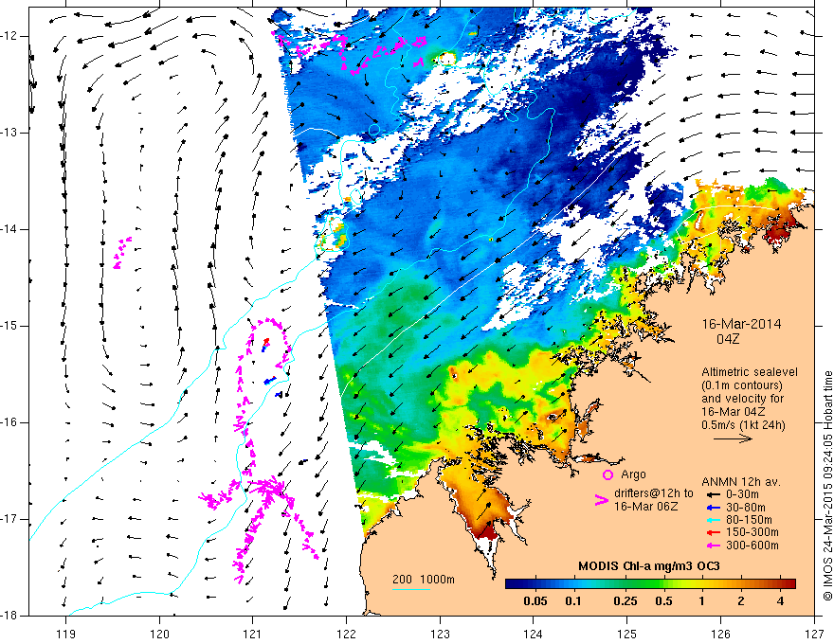834x644 pixels.
Task: Click the '120' longitude axis label
Action: pyautogui.click(x=159, y=634)
